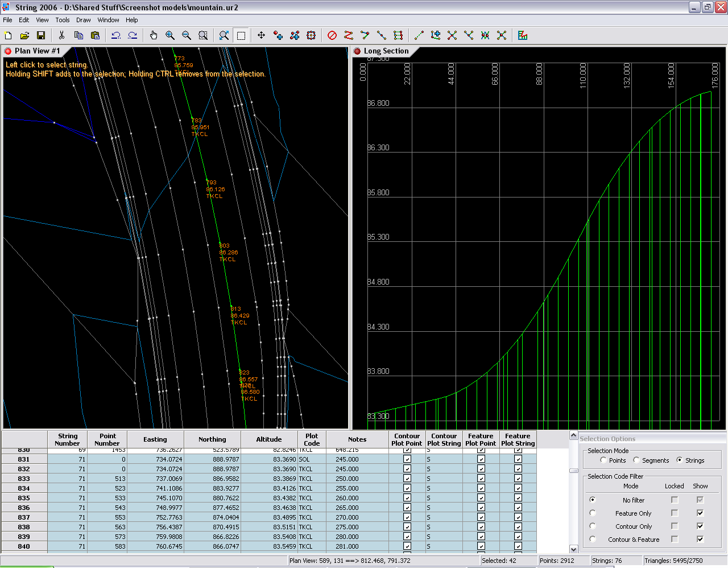Viewport: 728px width, 568px height.
Task: Select the Feature Only filter mode
Action: click(593, 513)
